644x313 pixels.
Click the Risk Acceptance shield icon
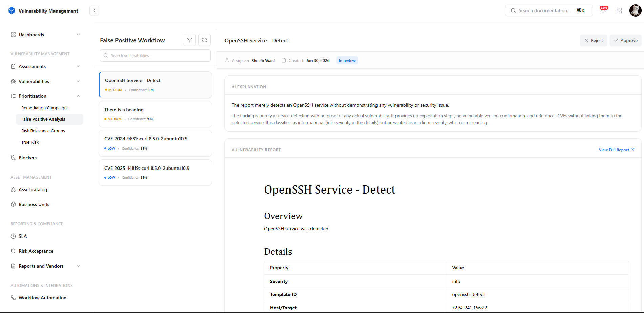[x=13, y=251]
